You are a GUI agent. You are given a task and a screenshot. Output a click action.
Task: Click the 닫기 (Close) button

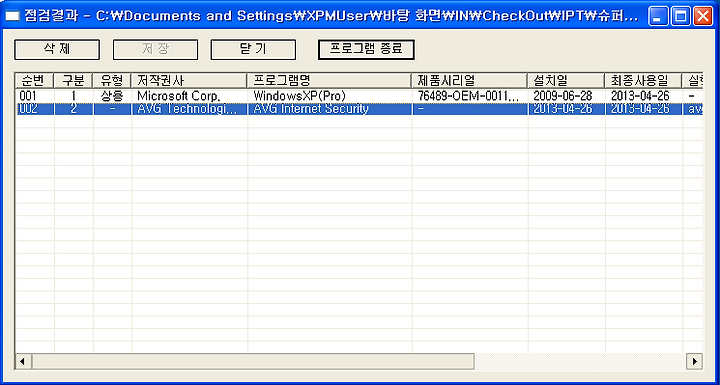pyautogui.click(x=253, y=50)
